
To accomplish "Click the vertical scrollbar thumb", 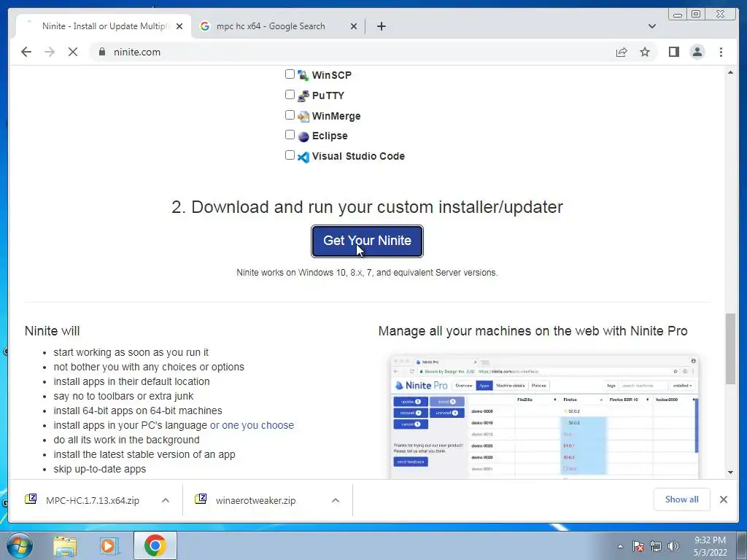I will coord(730,349).
